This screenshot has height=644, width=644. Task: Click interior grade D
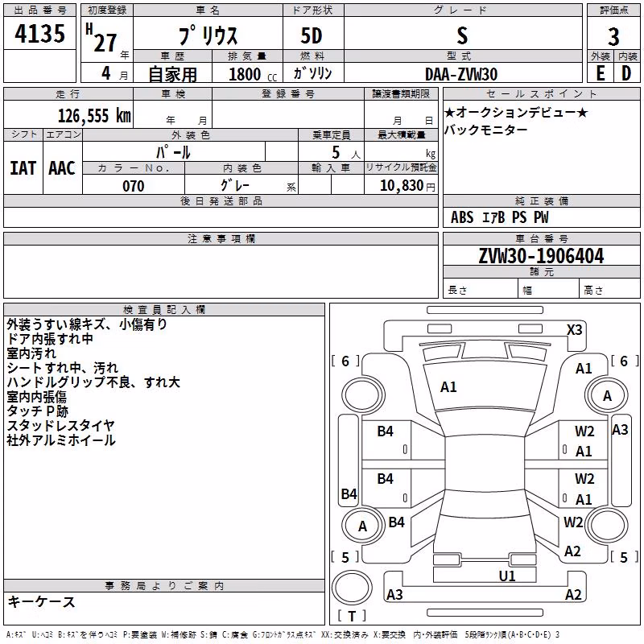pyautogui.click(x=626, y=73)
